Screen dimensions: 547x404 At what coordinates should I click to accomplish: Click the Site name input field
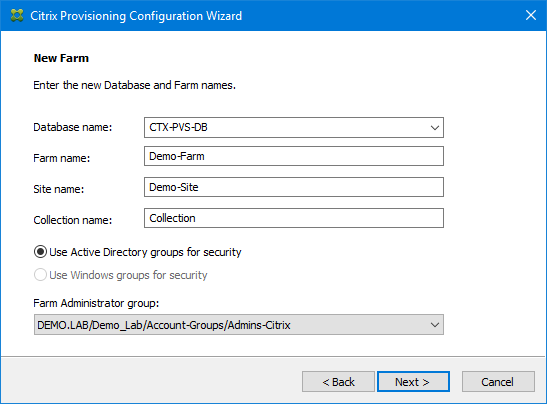coord(294,187)
